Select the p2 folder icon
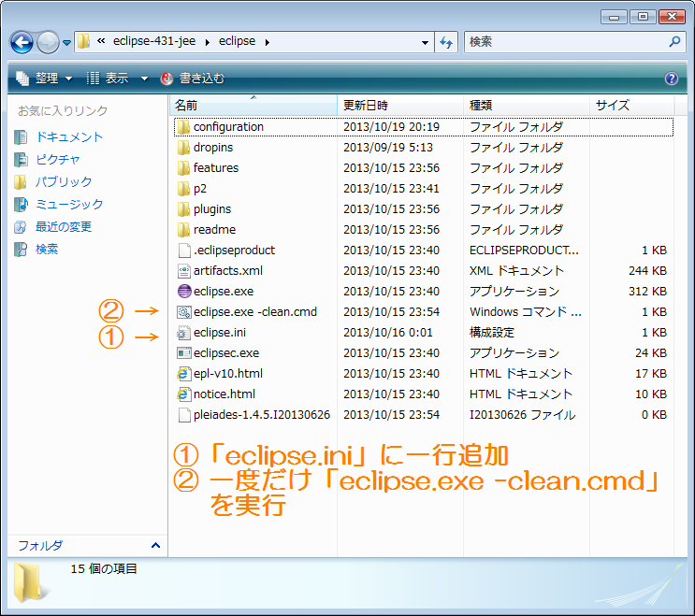Screen dimensions: 695x616 (x=183, y=189)
